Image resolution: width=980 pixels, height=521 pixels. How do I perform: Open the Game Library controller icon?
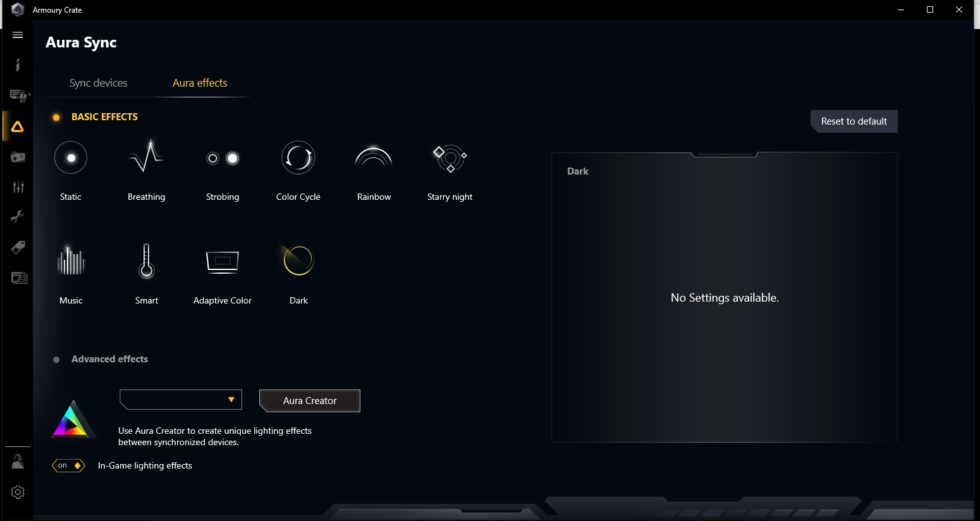pos(18,157)
